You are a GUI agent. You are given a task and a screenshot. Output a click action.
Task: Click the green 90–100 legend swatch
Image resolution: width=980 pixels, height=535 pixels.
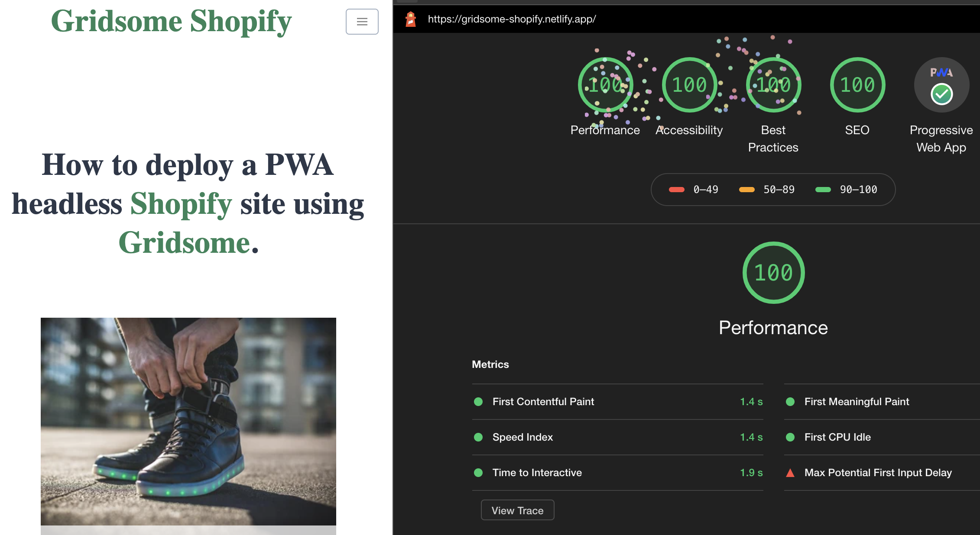click(823, 190)
